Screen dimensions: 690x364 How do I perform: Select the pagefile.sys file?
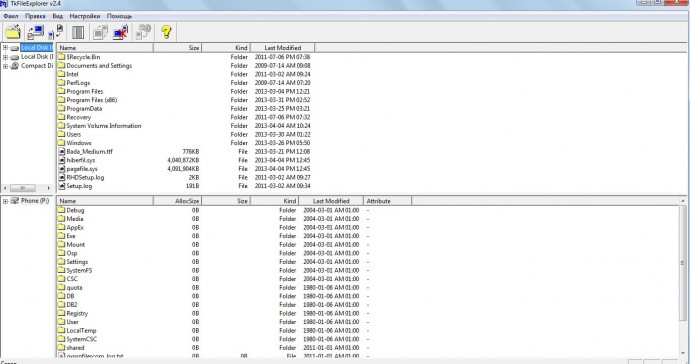pos(82,169)
